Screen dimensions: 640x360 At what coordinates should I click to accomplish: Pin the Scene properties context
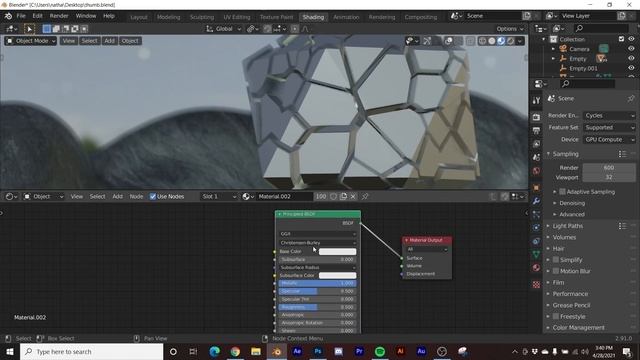(x=631, y=98)
